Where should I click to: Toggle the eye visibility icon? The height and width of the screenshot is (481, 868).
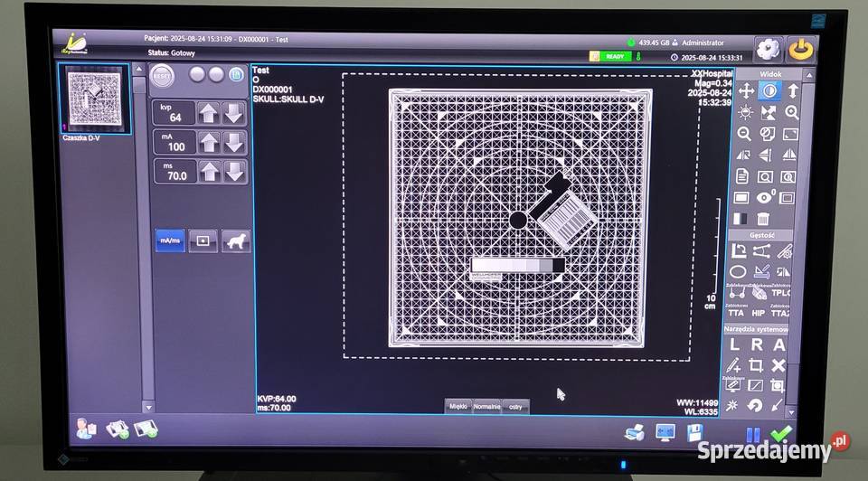tap(765, 198)
